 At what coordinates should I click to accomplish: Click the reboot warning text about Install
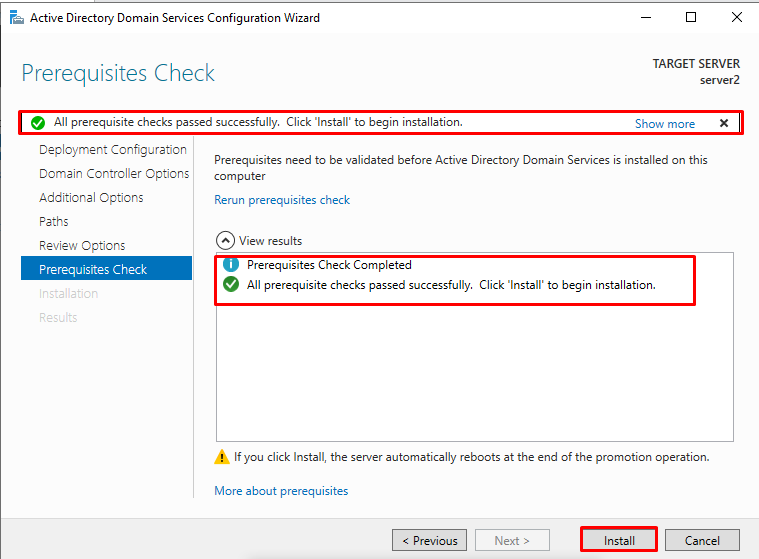[x=471, y=457]
